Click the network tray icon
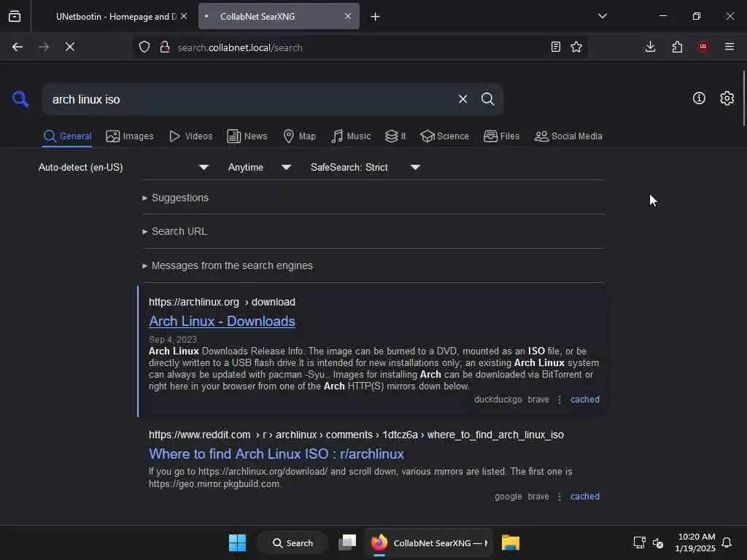747x560 pixels. coord(639,542)
